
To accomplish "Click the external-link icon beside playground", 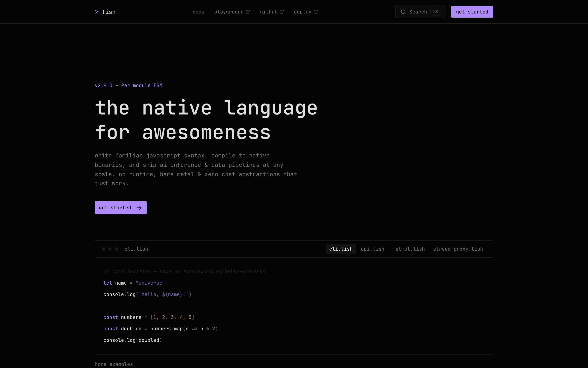I will point(248,12).
